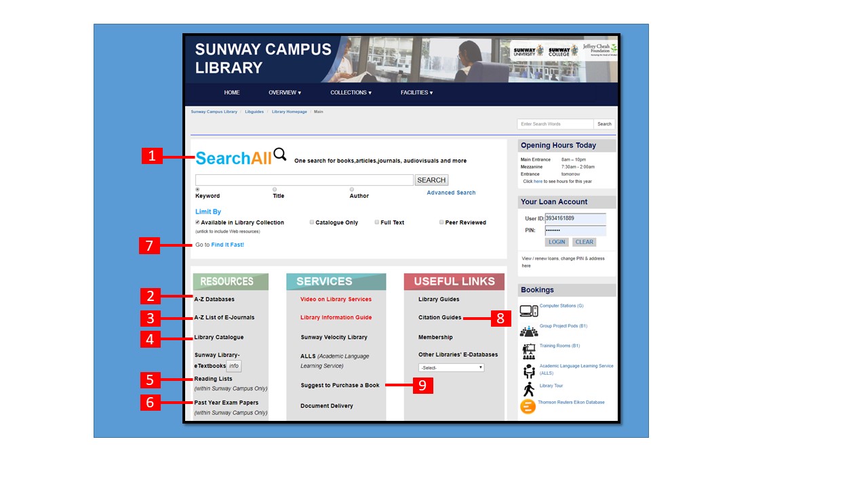This screenshot has height=488, width=868.
Task: Open Video on Library Services link
Action: 336,299
